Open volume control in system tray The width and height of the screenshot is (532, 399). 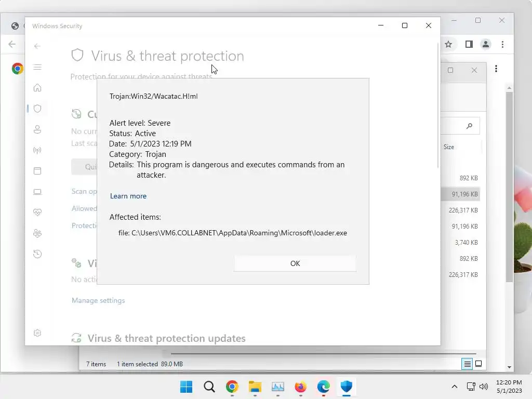pyautogui.click(x=484, y=387)
